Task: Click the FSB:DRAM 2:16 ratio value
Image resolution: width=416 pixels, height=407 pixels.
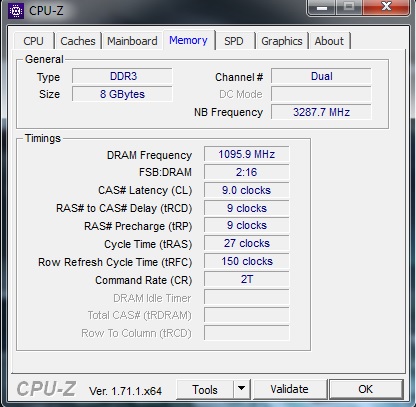Action: pos(247,172)
